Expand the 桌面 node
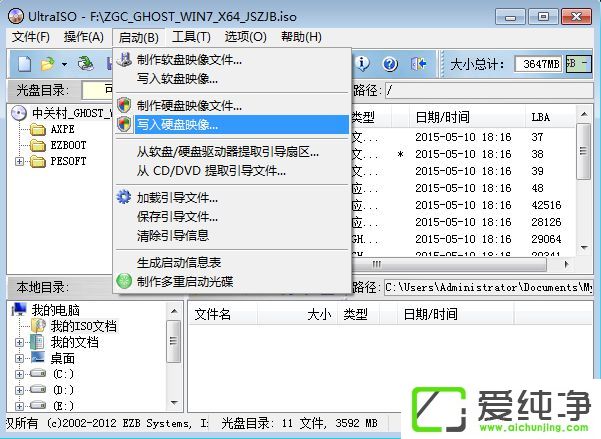Image resolution: width=601 pixels, height=439 pixels. (19, 358)
